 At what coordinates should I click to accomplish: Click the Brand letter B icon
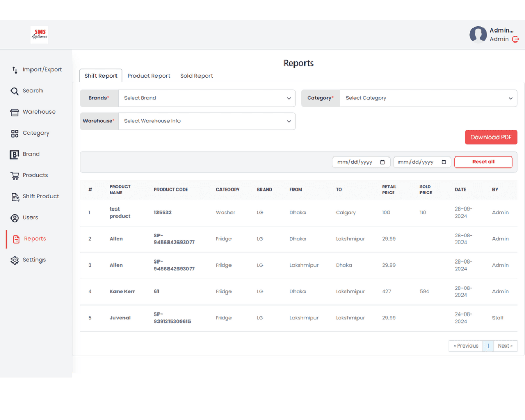coord(15,154)
